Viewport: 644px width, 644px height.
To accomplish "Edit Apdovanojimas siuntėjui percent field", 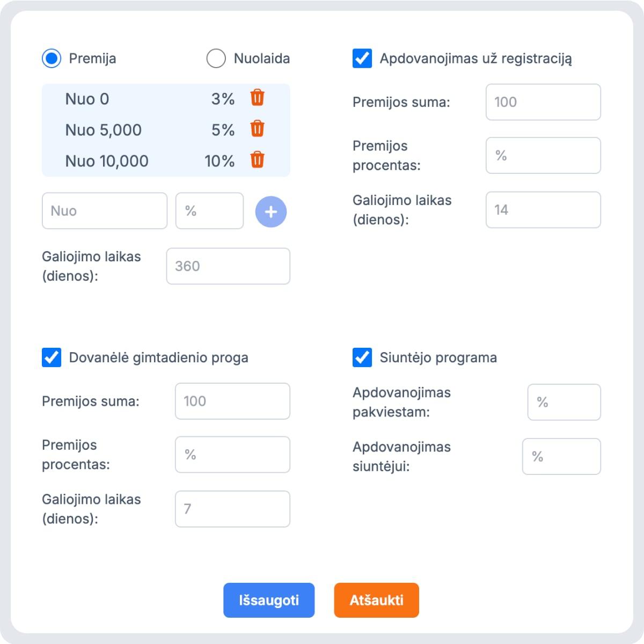I will coord(561,457).
